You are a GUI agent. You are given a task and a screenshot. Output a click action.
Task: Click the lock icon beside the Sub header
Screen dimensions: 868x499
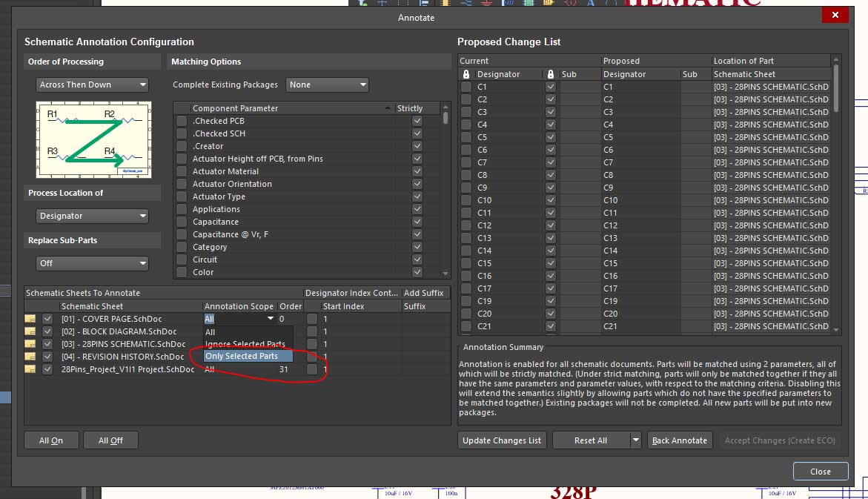(x=550, y=74)
